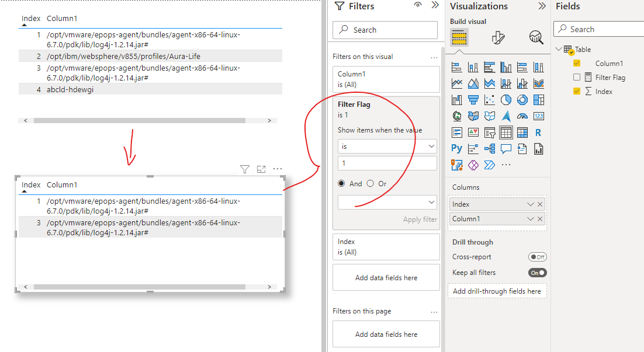Screen dimensions: 644x352
Task: Select the Q&A speech bubble visual
Action: [506, 148]
